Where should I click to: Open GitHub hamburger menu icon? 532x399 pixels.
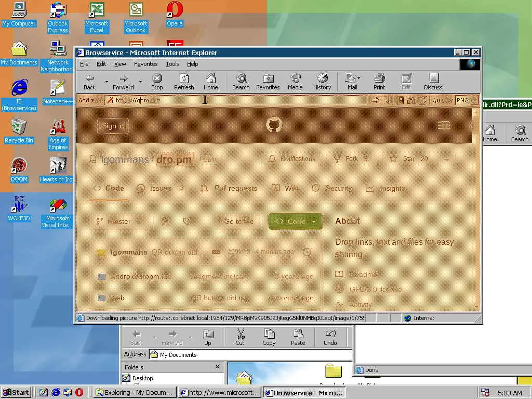point(444,125)
